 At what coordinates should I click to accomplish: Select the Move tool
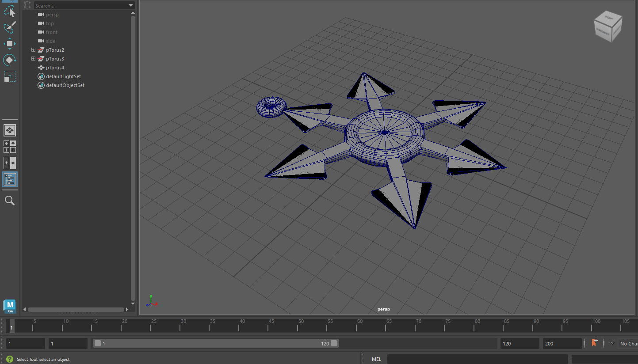(9, 43)
